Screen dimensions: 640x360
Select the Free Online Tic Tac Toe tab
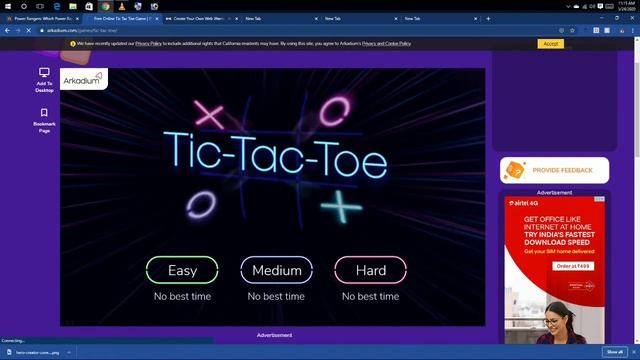coord(122,19)
